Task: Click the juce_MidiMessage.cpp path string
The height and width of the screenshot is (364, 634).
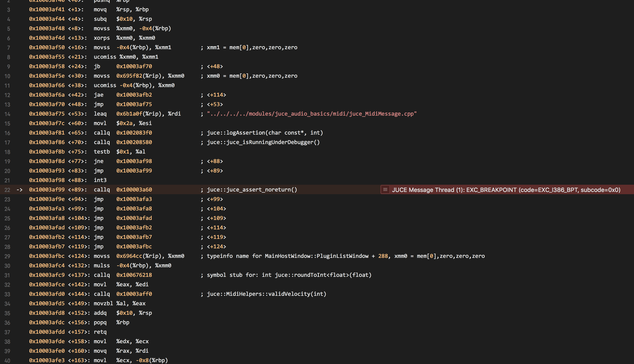Action: [x=312, y=114]
